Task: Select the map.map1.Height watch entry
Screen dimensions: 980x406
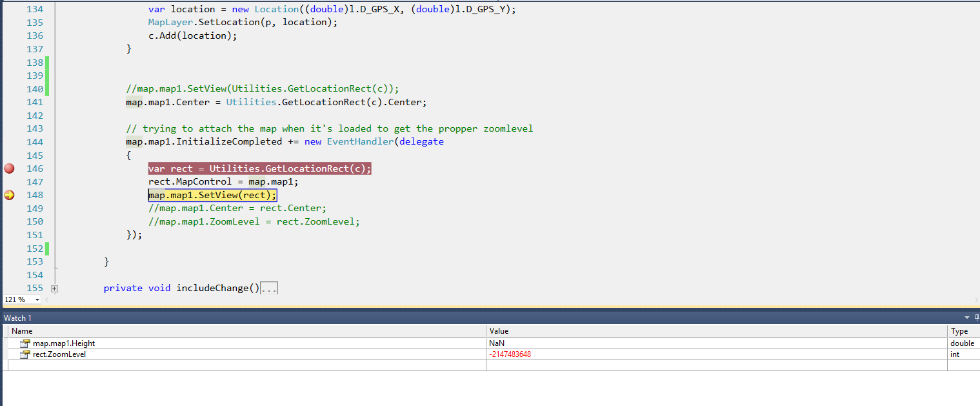Action: coord(64,343)
